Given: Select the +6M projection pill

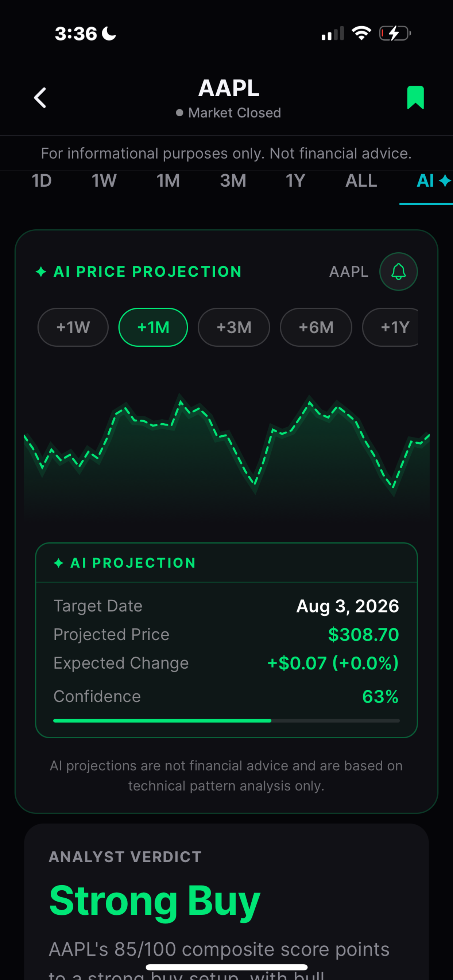Looking at the screenshot, I should (316, 327).
